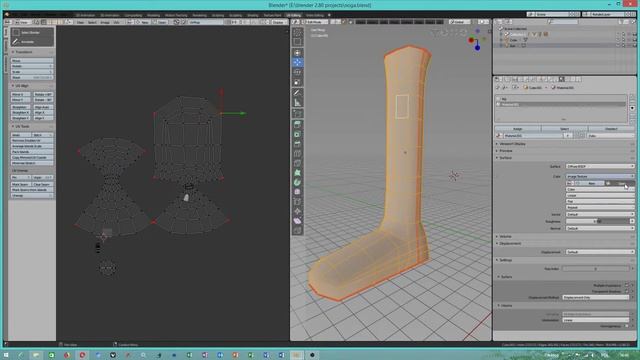Select the highlighted material slot in list
Viewport: 640px width, 360px height.
[x=561, y=104]
